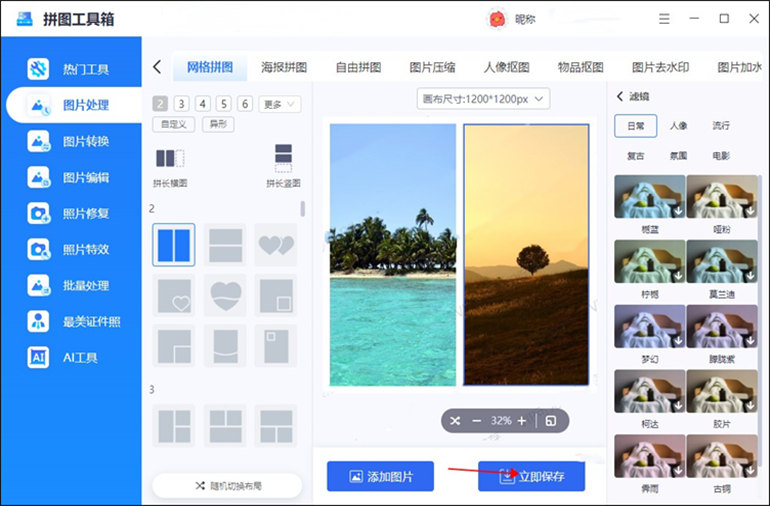Select the 3-image count option

[181, 104]
